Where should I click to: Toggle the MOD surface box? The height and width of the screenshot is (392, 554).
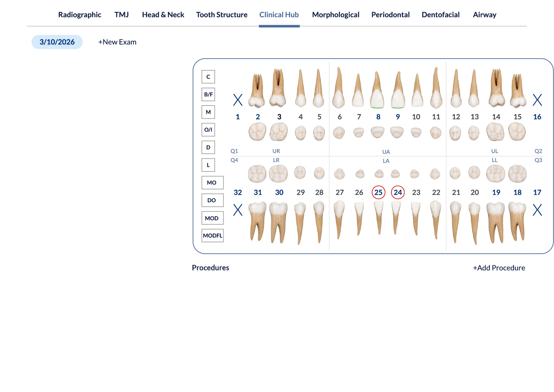point(212,218)
